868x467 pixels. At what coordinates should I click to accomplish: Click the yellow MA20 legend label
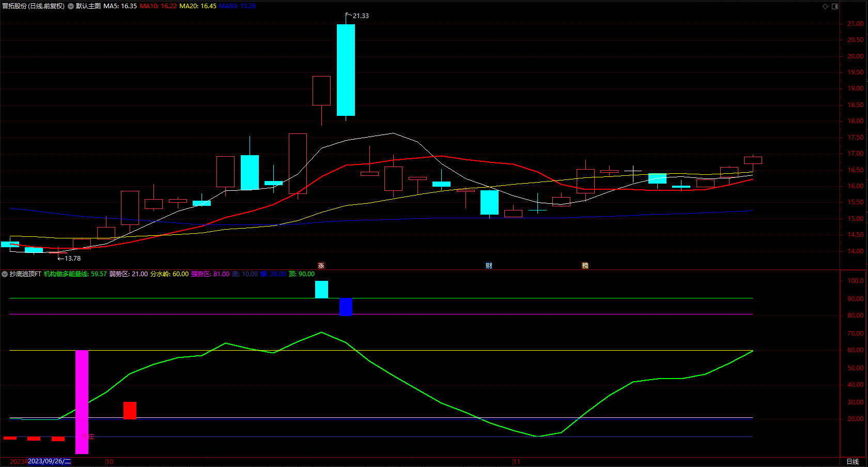198,6
